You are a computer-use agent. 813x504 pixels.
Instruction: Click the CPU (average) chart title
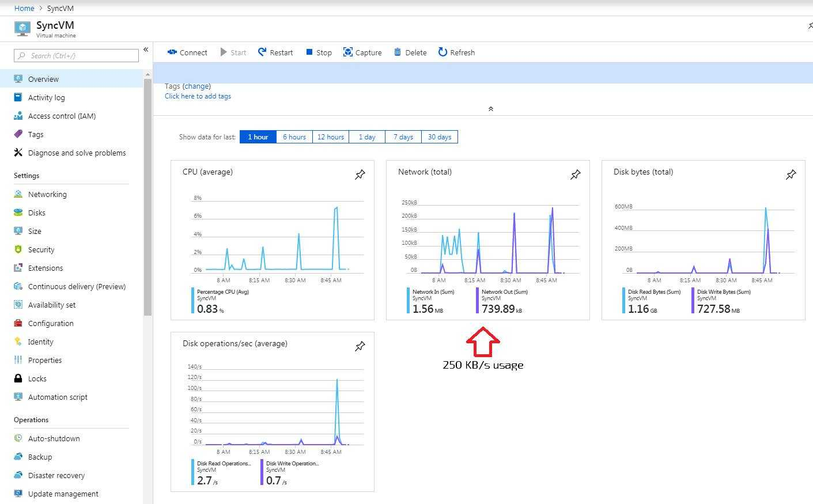[x=207, y=172]
